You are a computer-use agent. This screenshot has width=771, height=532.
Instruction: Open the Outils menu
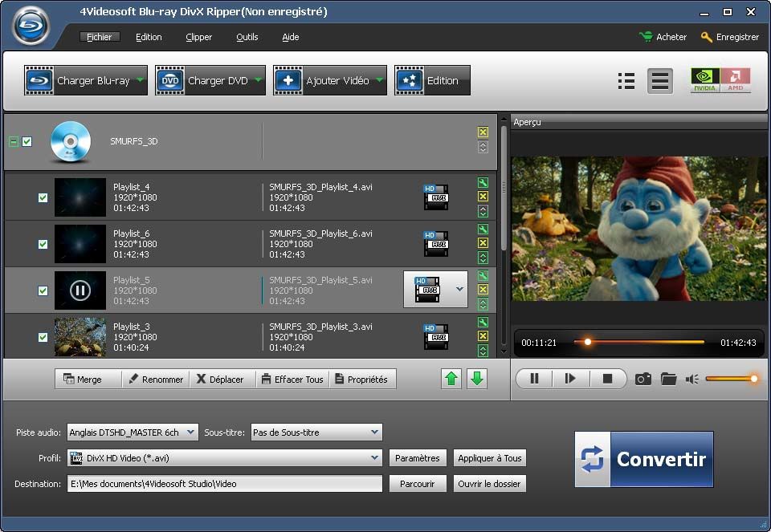coord(247,37)
